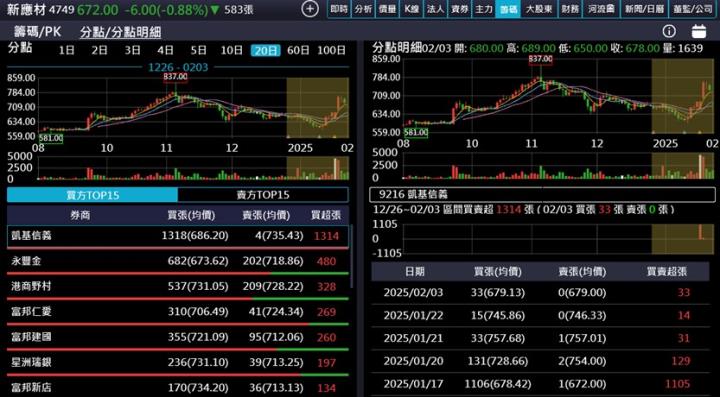This screenshot has height=397, width=720.
Task: Click the 581.00 low marker on left chart
Action: [x=51, y=138]
